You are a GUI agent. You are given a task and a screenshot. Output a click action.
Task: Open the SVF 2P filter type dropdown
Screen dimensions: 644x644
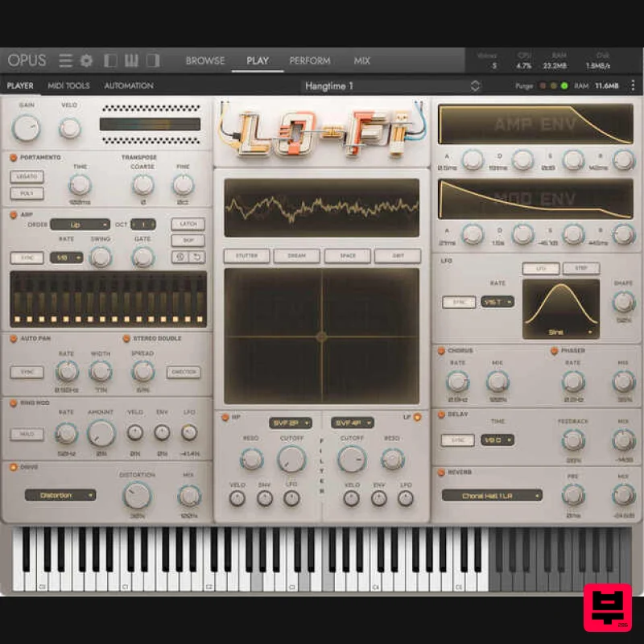coord(290,421)
